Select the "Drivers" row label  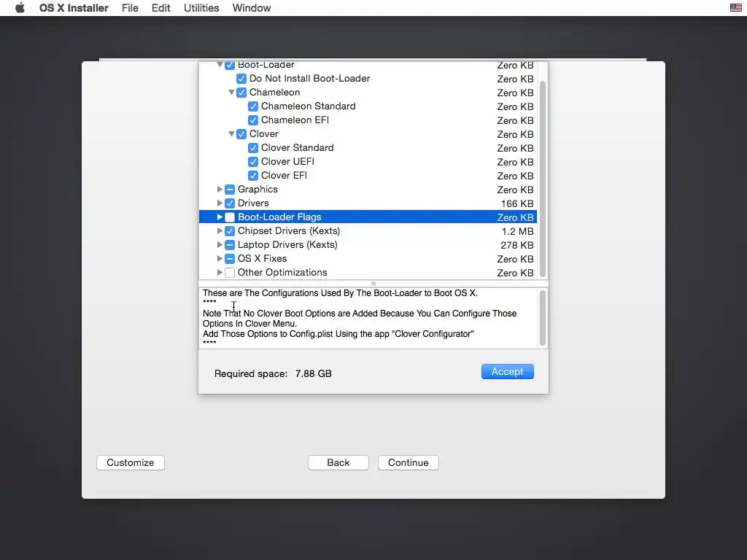pos(253,203)
